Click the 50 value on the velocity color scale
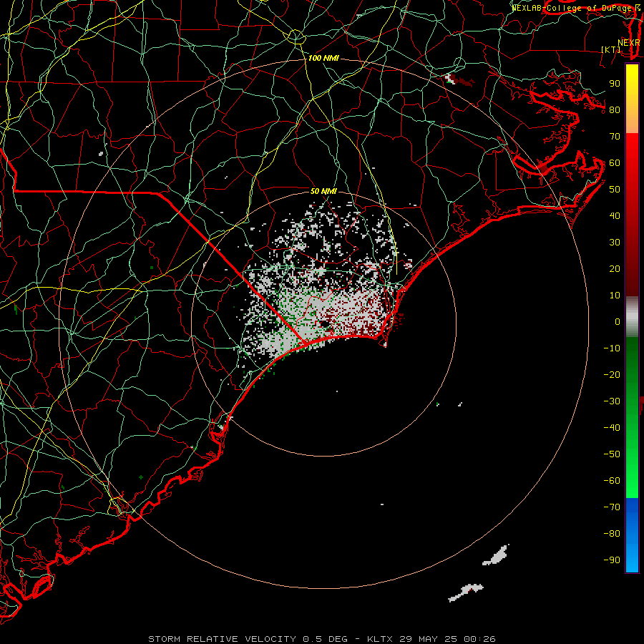The height and width of the screenshot is (644, 644). click(615, 190)
